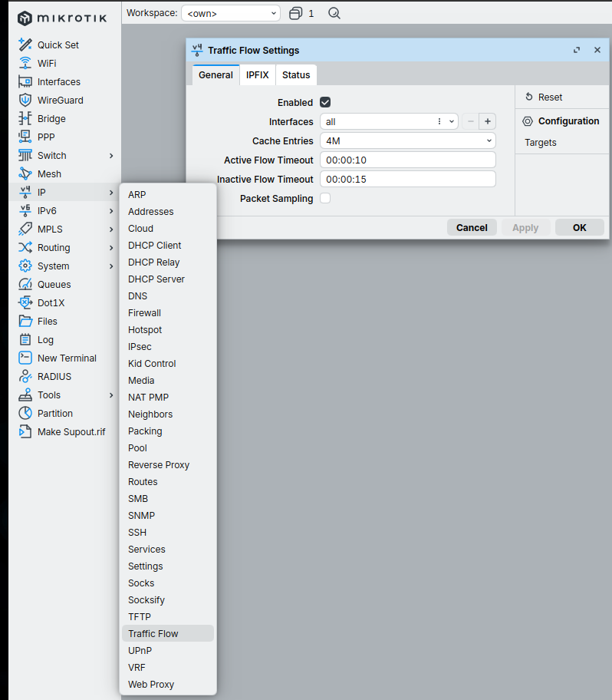Click the Queues sidebar icon

click(x=25, y=284)
